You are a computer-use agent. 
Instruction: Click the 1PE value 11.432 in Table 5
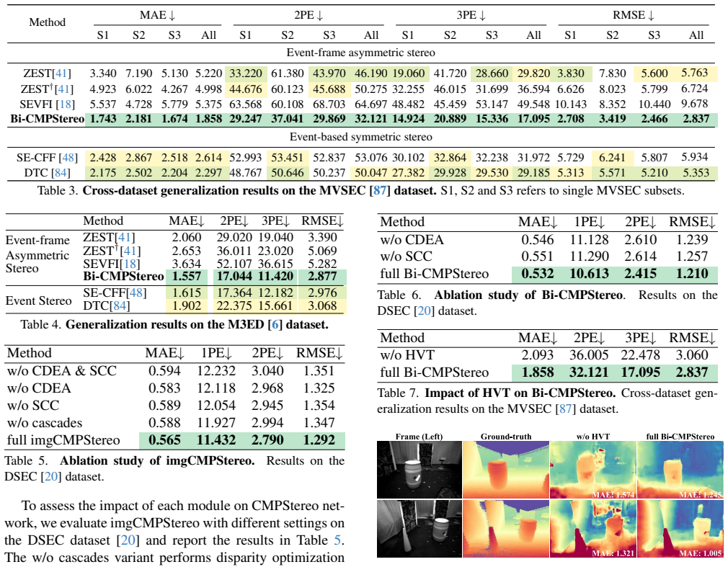pos(216,440)
